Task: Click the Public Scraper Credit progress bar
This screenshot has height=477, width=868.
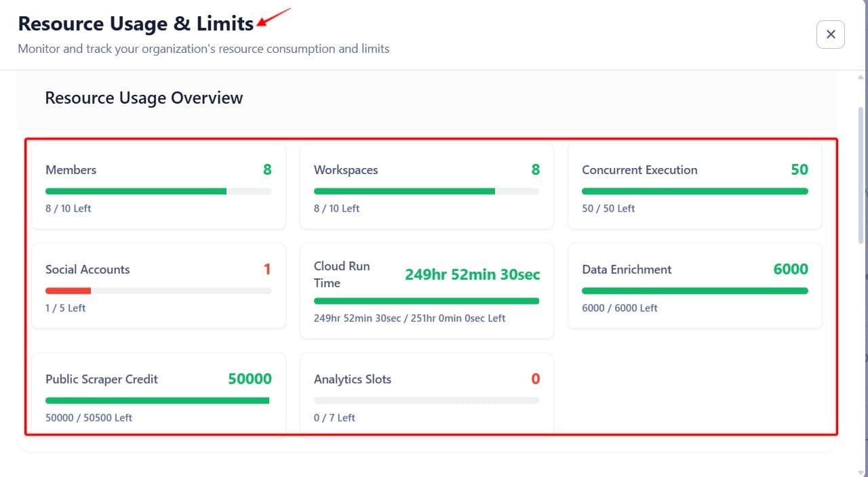Action: [x=158, y=400]
